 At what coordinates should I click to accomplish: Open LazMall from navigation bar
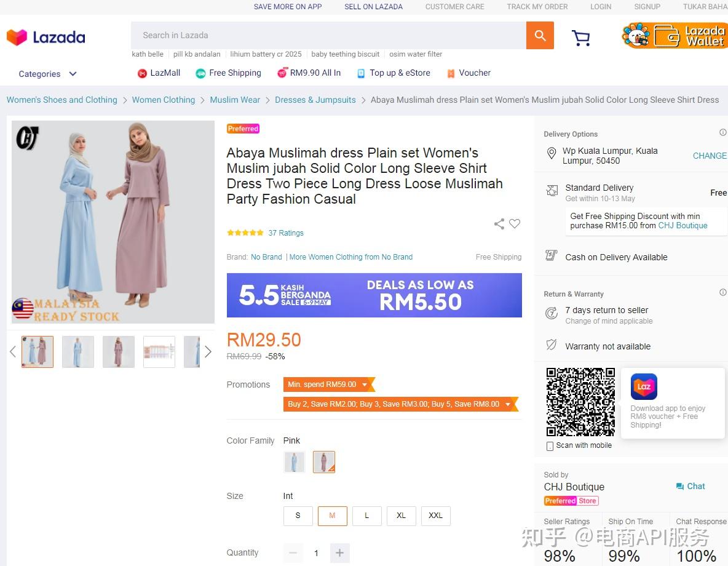[159, 73]
